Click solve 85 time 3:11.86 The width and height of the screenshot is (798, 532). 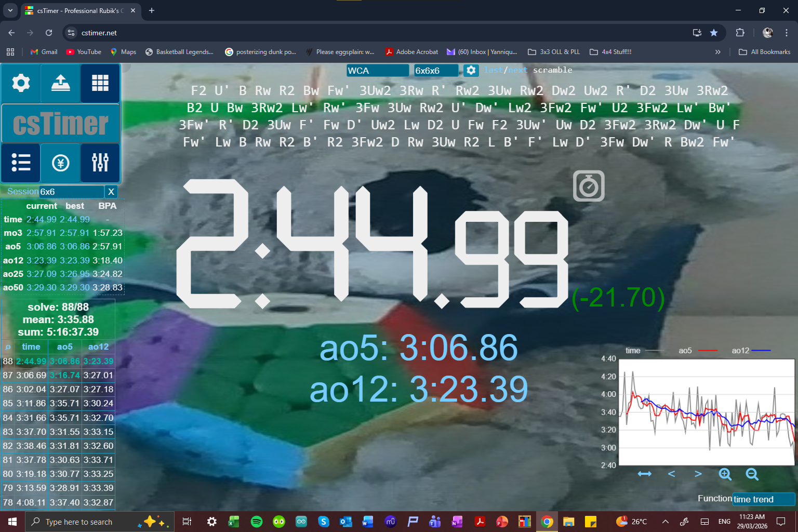coord(31,403)
